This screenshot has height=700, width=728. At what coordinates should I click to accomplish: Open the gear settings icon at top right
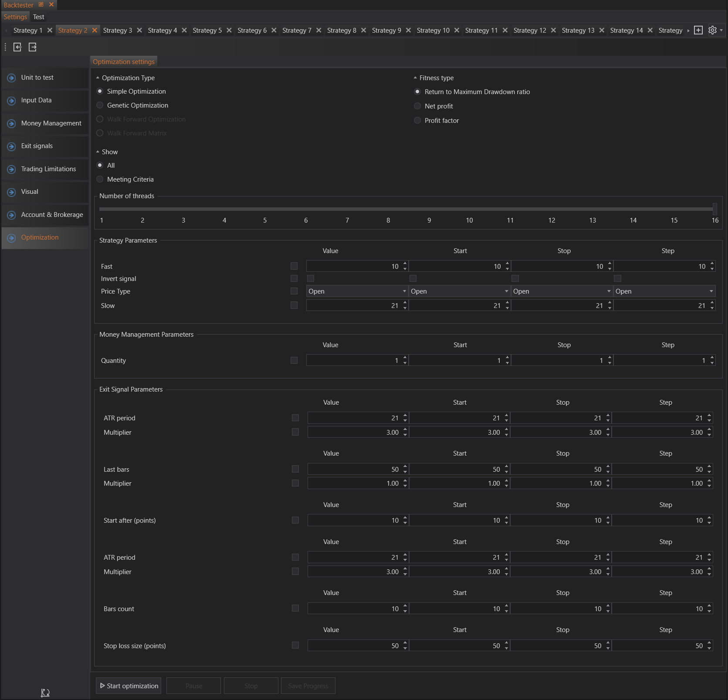click(x=712, y=30)
